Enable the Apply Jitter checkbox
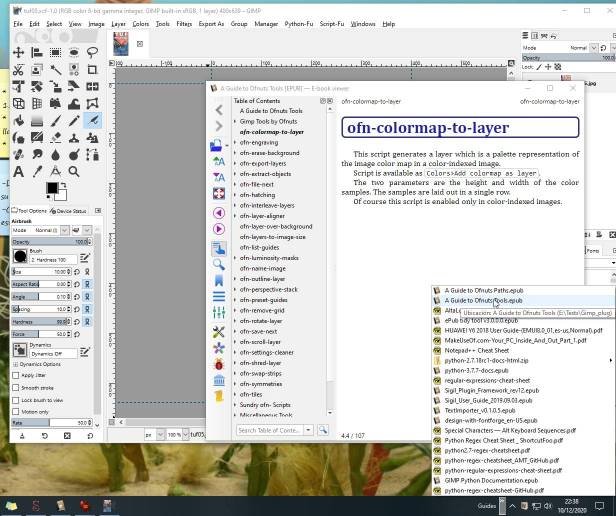 tap(15, 375)
